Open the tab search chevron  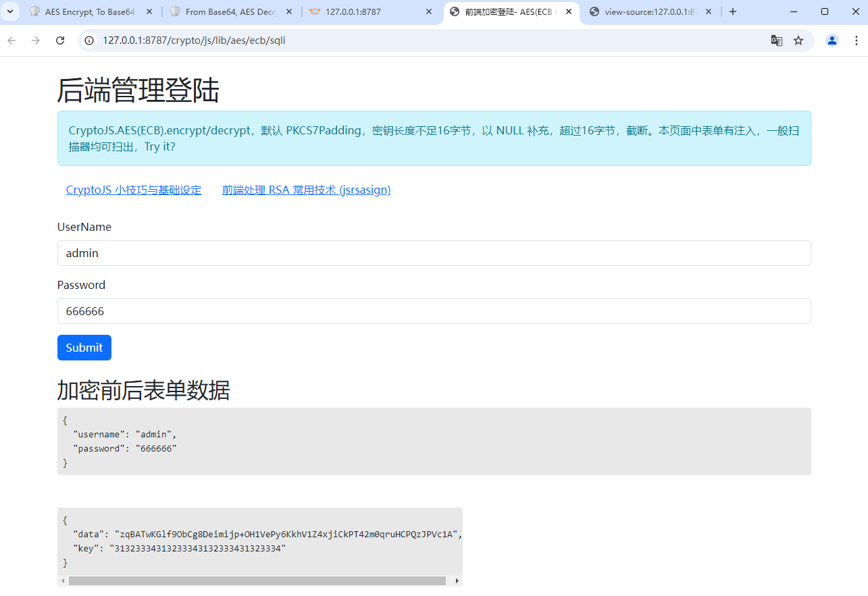pos(10,11)
